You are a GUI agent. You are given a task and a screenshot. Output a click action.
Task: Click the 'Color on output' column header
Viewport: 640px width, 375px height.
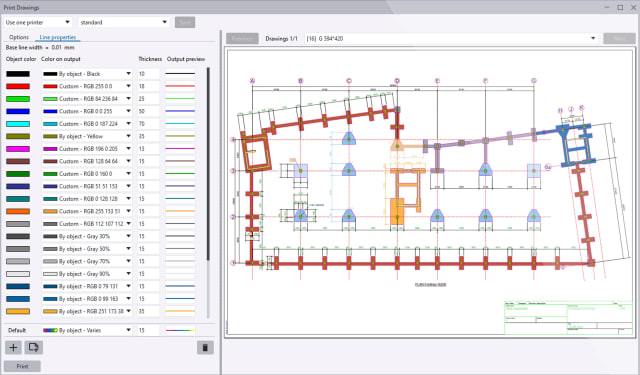[x=61, y=59]
